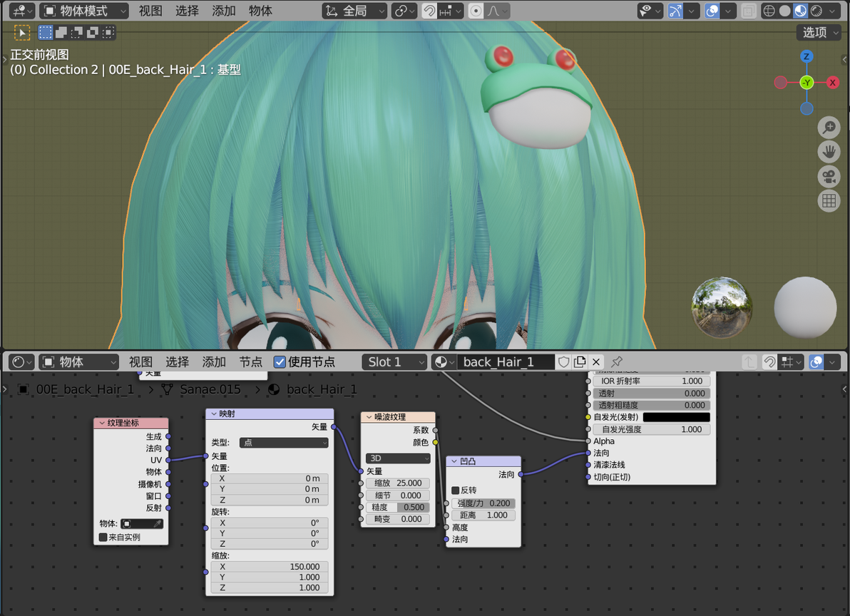Open the node editor type menu
The height and width of the screenshot is (616, 850).
[21, 362]
